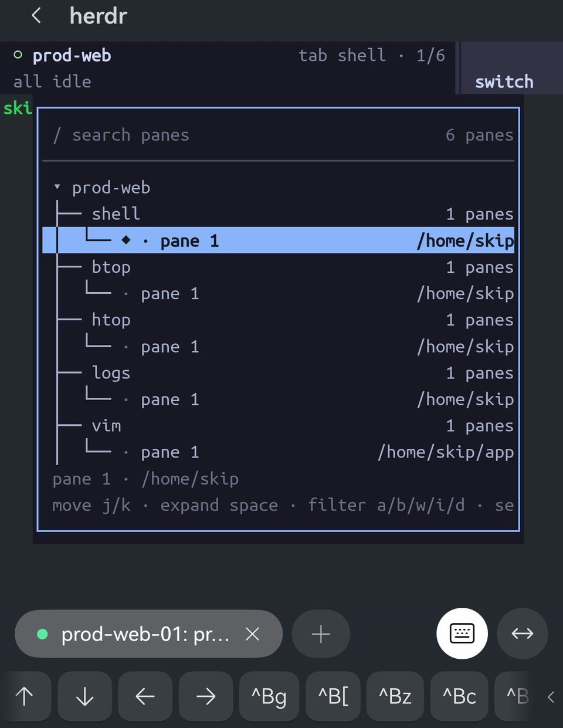Select the btop tab row
The width and height of the screenshot is (563, 728).
pyautogui.click(x=279, y=267)
